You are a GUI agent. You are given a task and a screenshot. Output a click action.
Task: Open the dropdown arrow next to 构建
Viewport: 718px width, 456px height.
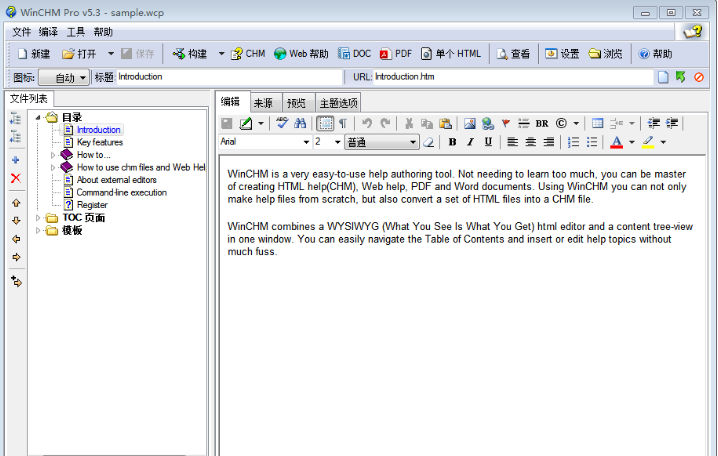[221, 54]
